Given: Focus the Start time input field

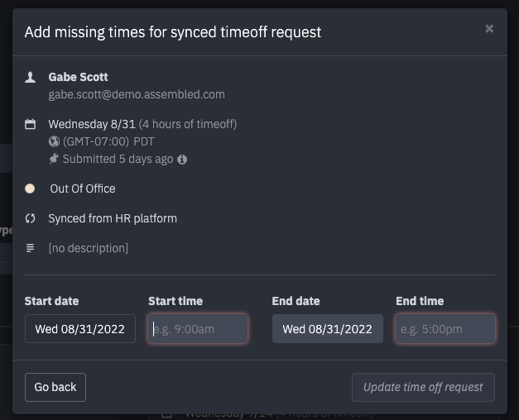Looking at the screenshot, I should (x=198, y=329).
